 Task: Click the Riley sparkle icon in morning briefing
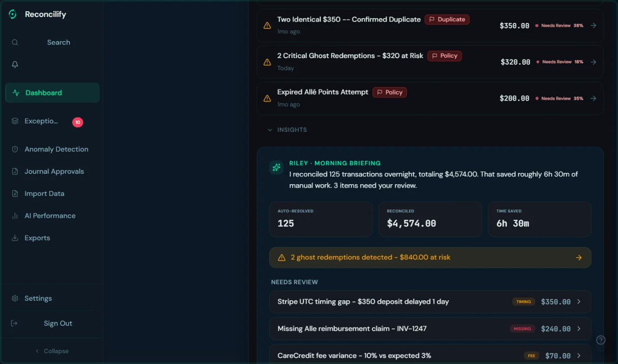[x=276, y=167]
